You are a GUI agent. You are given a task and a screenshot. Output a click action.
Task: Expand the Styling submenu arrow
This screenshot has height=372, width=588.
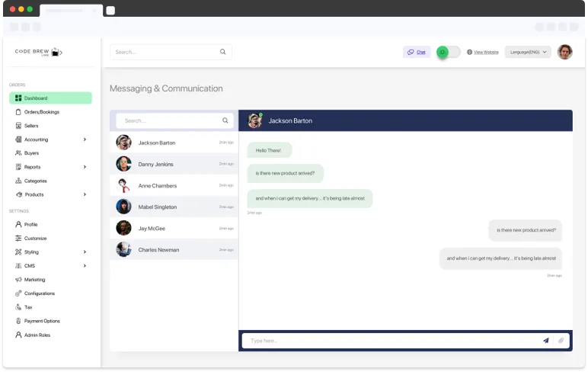[85, 252]
